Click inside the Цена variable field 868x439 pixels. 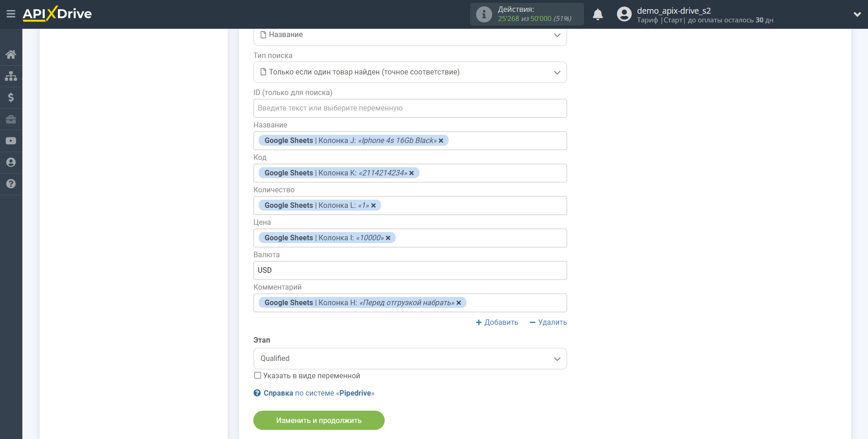410,238
